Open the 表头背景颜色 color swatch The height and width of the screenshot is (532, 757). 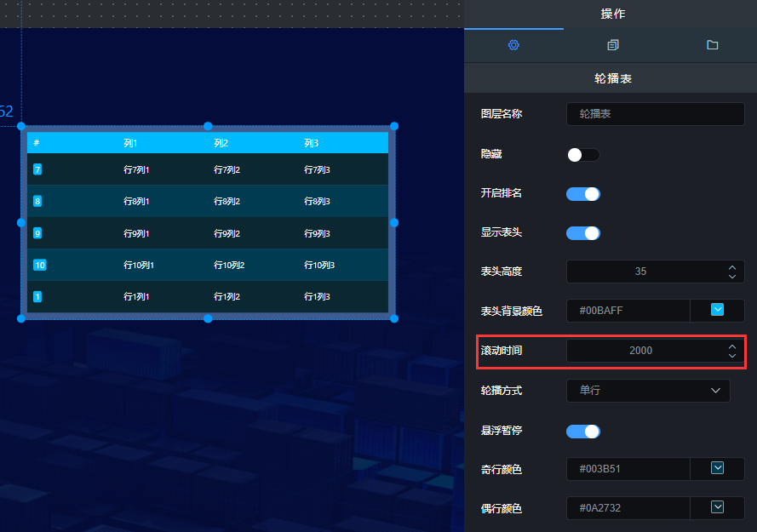717,310
